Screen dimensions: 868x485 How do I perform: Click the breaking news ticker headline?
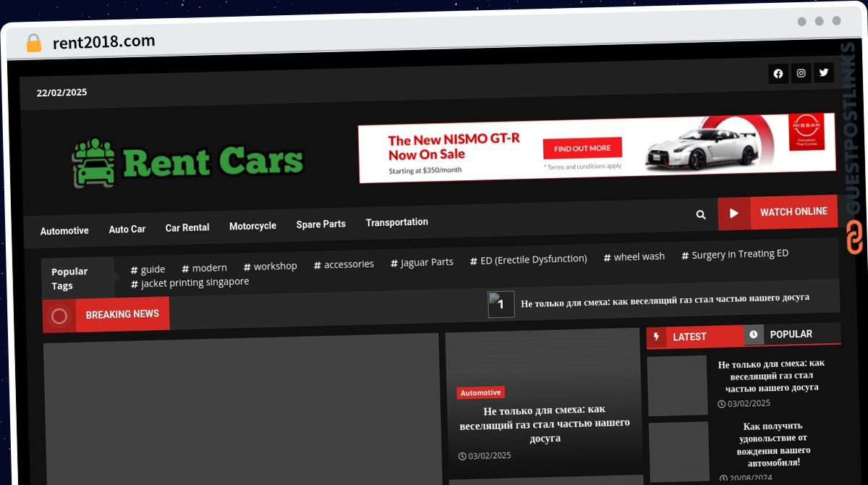(665, 300)
